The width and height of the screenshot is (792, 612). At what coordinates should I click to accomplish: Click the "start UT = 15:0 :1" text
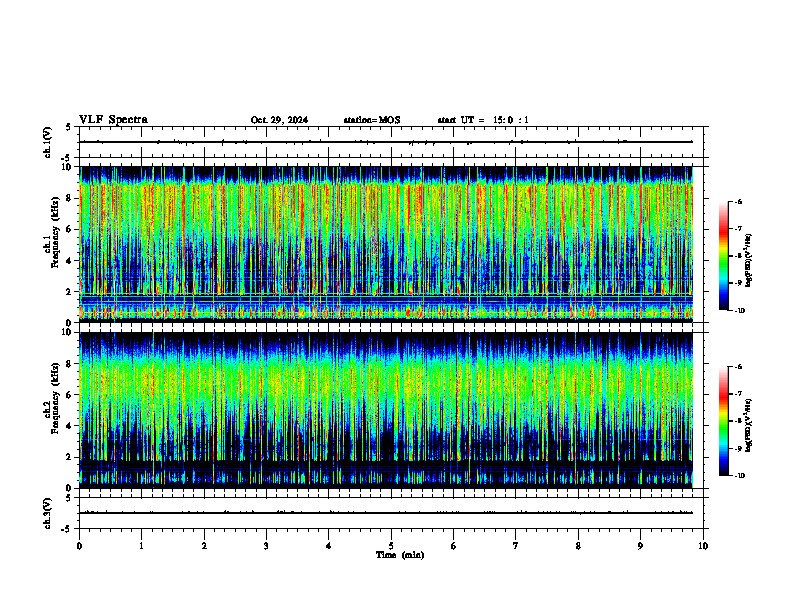pos(483,120)
